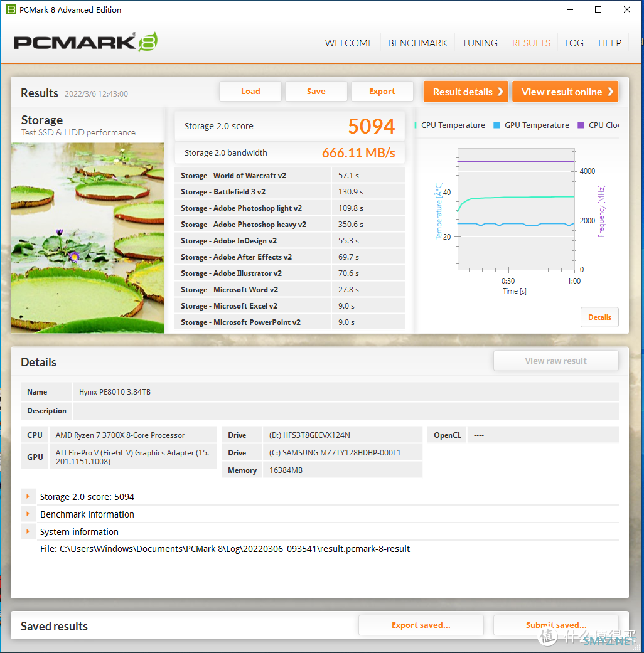Select the Storage - World of Warcraft v2 row
This screenshot has height=653, width=644.
coord(290,176)
